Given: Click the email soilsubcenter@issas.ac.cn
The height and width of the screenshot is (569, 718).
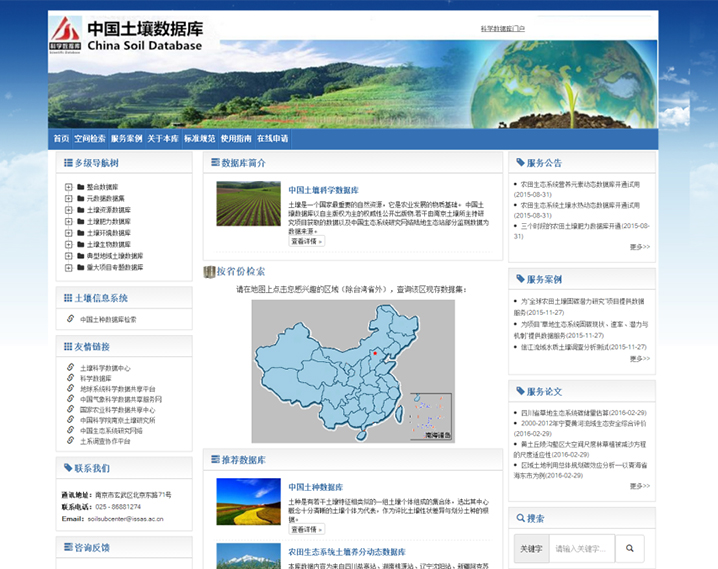Looking at the screenshot, I should pyautogui.click(x=125, y=519).
